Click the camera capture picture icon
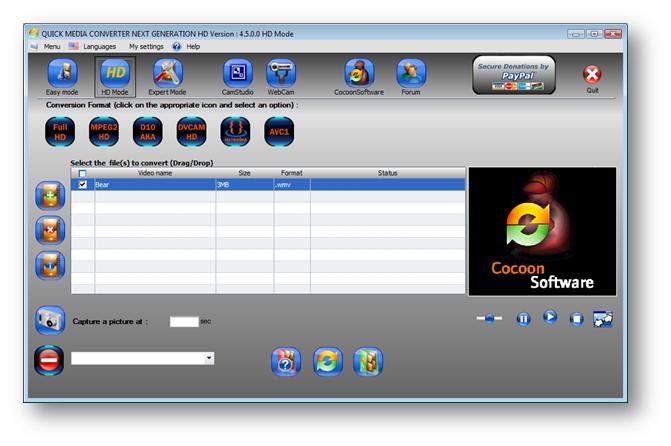Image resolution: width=671 pixels, height=446 pixels. coord(50,320)
